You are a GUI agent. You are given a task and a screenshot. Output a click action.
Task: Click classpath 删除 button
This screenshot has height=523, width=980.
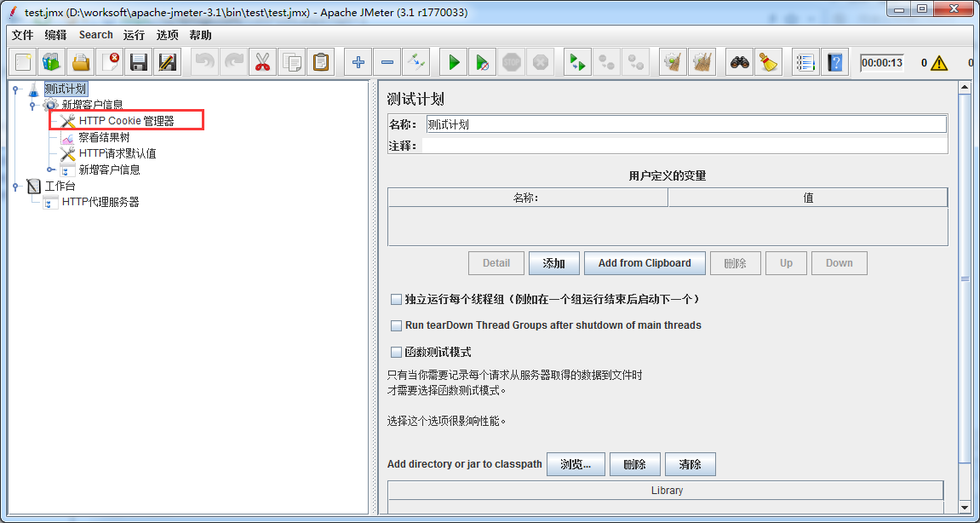634,464
